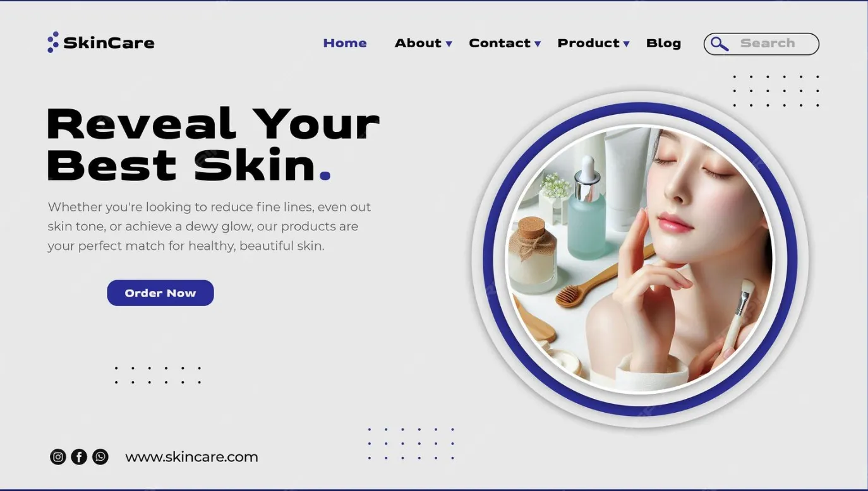Visit the www.skincare.com link
The image size is (868, 491).
pos(191,457)
